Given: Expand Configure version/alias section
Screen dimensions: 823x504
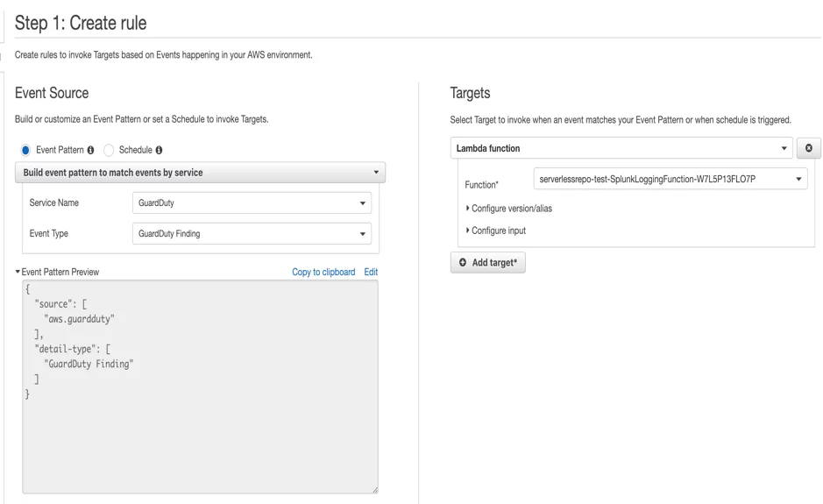Looking at the screenshot, I should 509,209.
